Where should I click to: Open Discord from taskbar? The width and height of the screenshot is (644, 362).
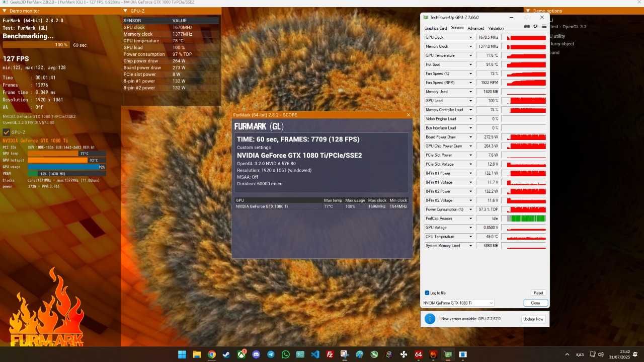[x=256, y=354]
